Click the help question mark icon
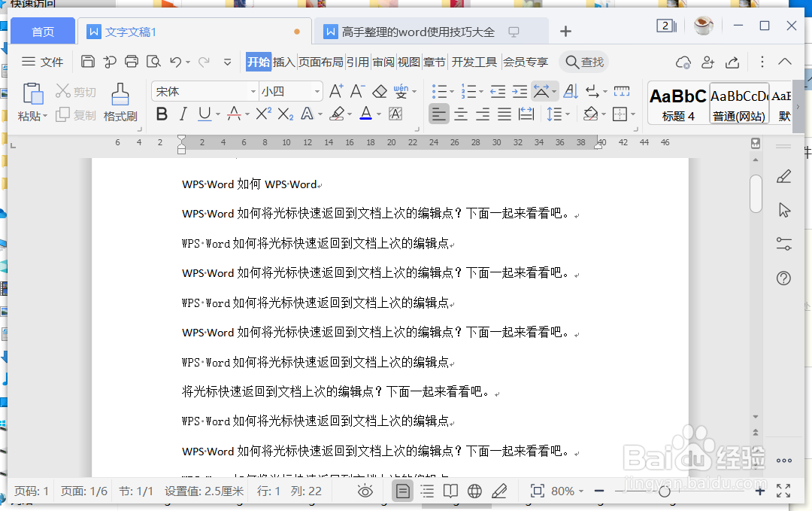This screenshot has height=511, width=812. pyautogui.click(x=784, y=278)
